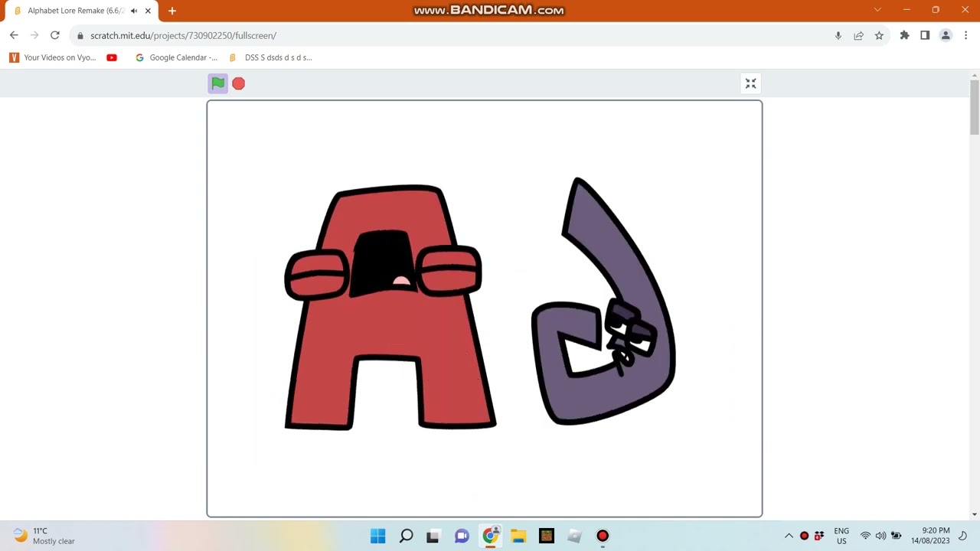Open DSS S dsds bookmark
Screen dimensions: 980x551
pyautogui.click(x=271, y=57)
